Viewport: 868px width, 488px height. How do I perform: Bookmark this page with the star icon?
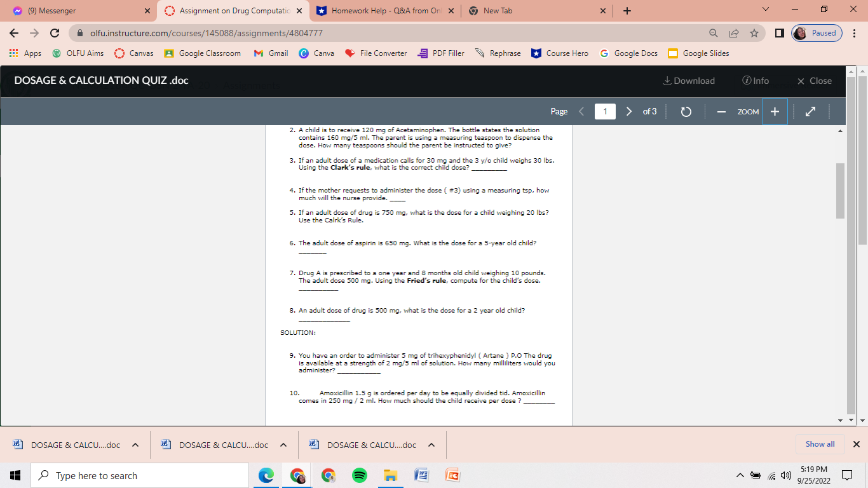(753, 33)
